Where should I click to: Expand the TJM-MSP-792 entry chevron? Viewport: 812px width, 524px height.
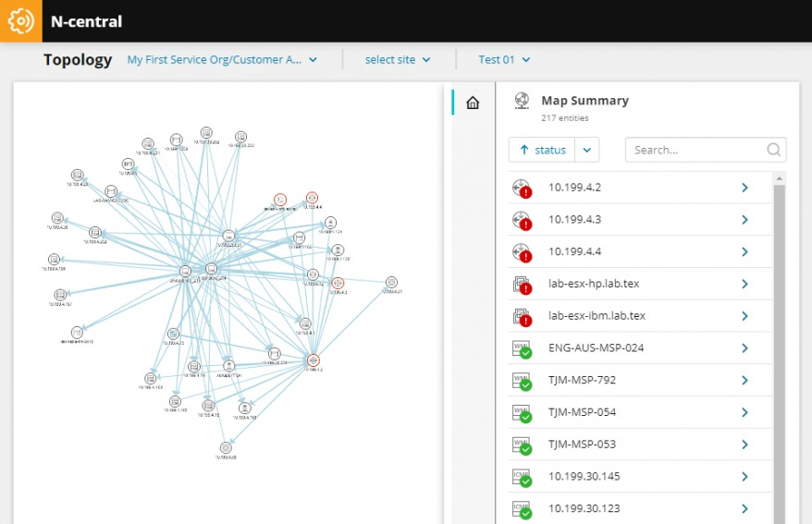point(744,380)
